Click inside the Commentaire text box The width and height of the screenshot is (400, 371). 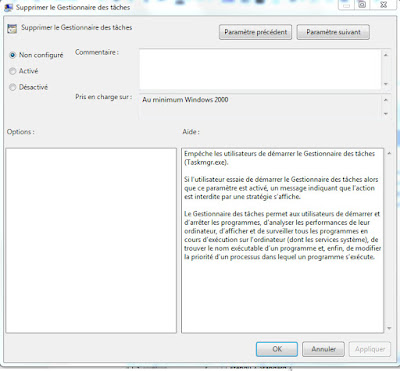point(260,69)
